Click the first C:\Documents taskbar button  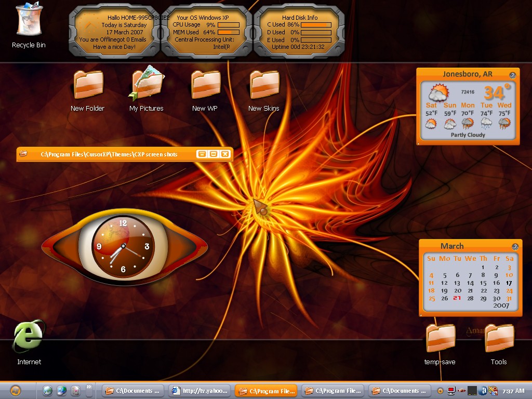[x=133, y=391]
